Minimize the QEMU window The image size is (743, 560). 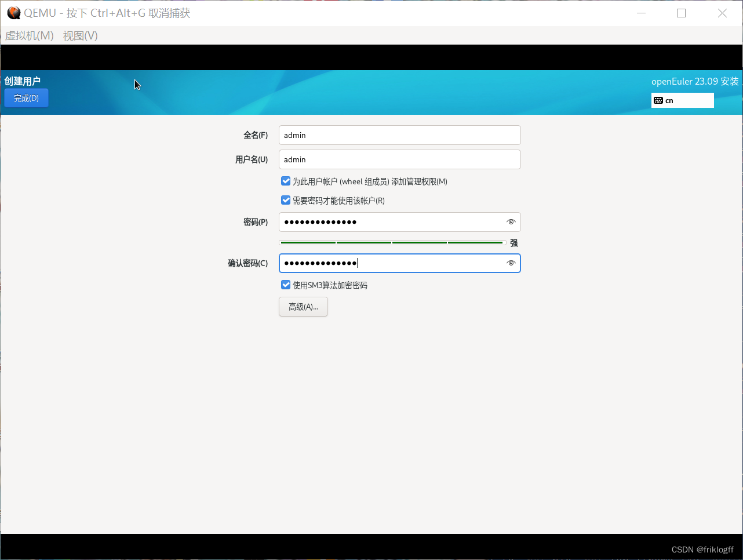641,13
